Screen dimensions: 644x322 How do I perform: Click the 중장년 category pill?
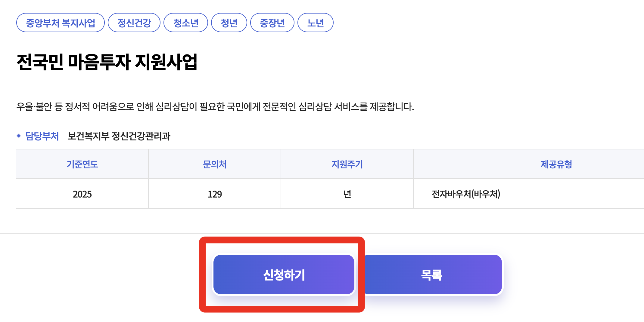271,22
